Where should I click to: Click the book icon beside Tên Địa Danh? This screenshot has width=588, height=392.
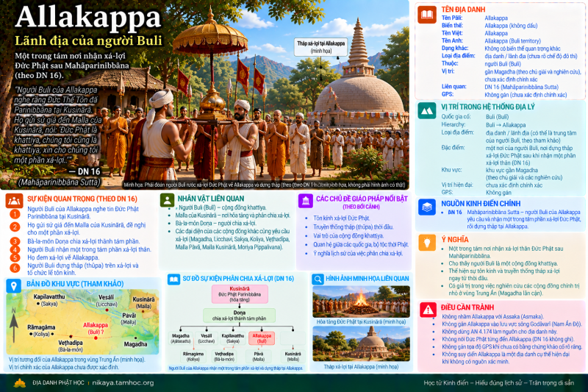coord(427,15)
